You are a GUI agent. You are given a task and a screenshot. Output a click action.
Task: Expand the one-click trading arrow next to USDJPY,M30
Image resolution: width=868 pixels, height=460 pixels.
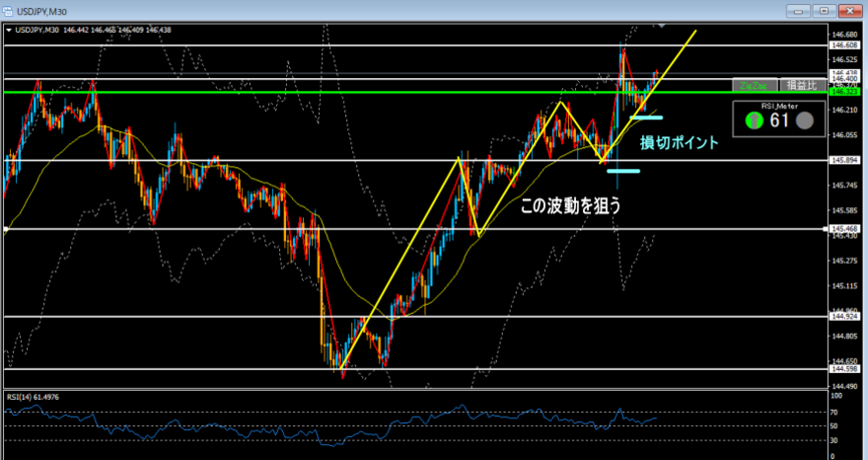[9, 30]
